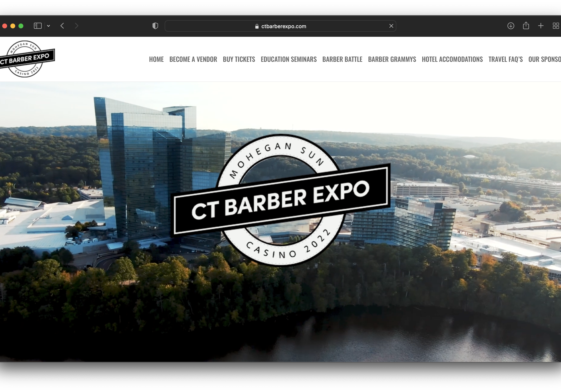Screen dimensions: 561x392
Task: Open EDUCATION SEMINARS page
Action: pyautogui.click(x=289, y=59)
